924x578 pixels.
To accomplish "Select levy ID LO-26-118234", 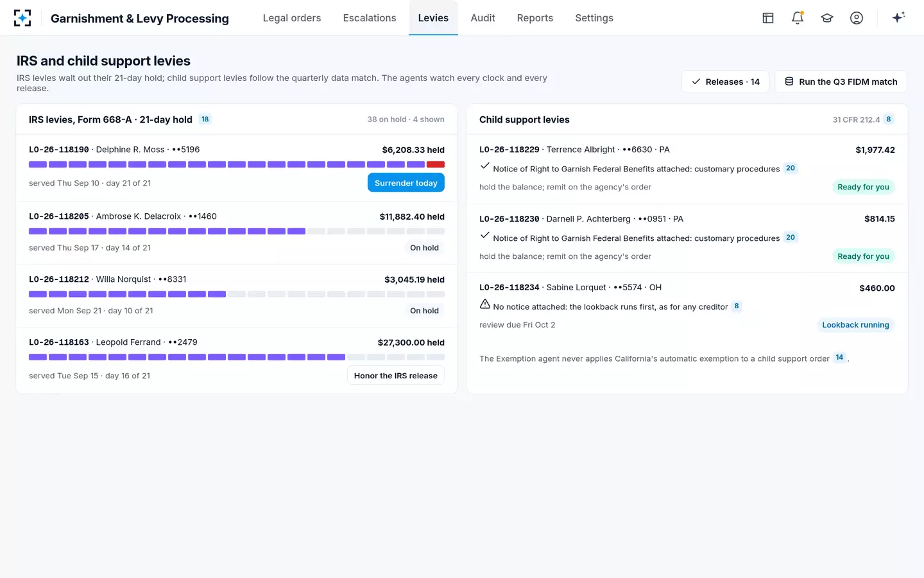I will (x=509, y=288).
